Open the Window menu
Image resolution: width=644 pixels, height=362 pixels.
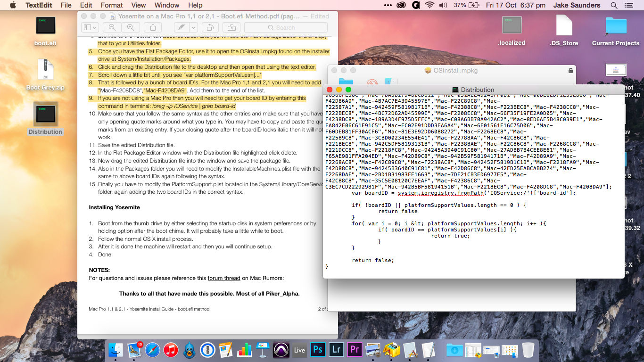click(167, 5)
